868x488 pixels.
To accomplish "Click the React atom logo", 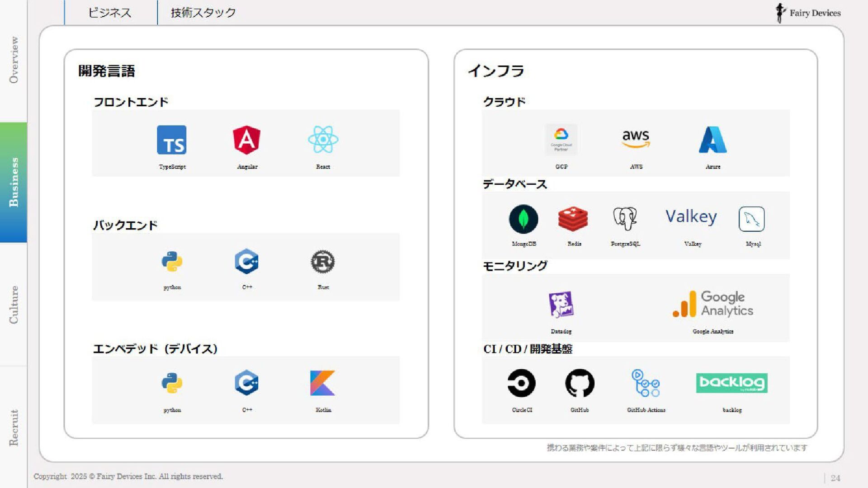I will pyautogui.click(x=323, y=140).
